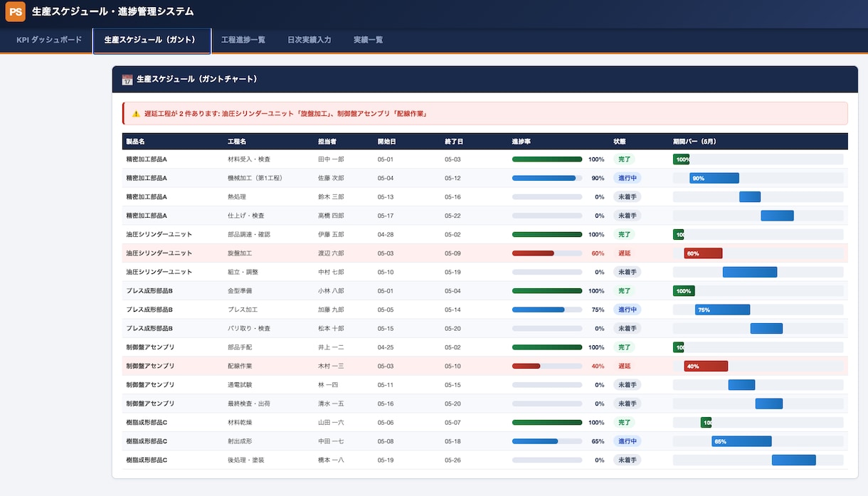Click 制御盤アセンブリ in 部品手配 row
Screen dimensions: 868x496
[150, 347]
